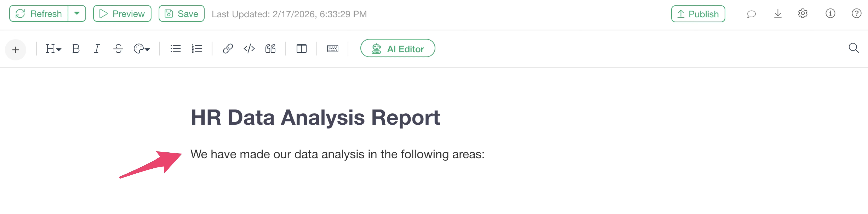Click the Preview button
Image resolution: width=868 pixels, height=214 pixels.
[122, 14]
